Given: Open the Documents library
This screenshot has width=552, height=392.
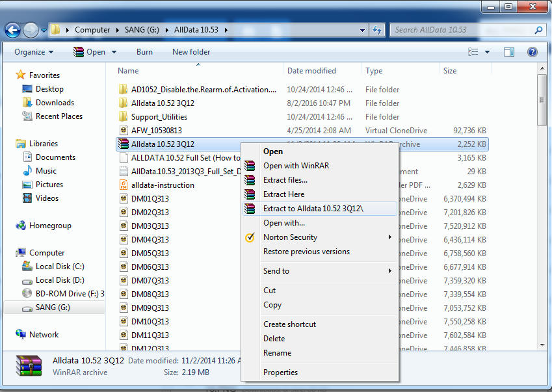Looking at the screenshot, I should pos(49,157).
